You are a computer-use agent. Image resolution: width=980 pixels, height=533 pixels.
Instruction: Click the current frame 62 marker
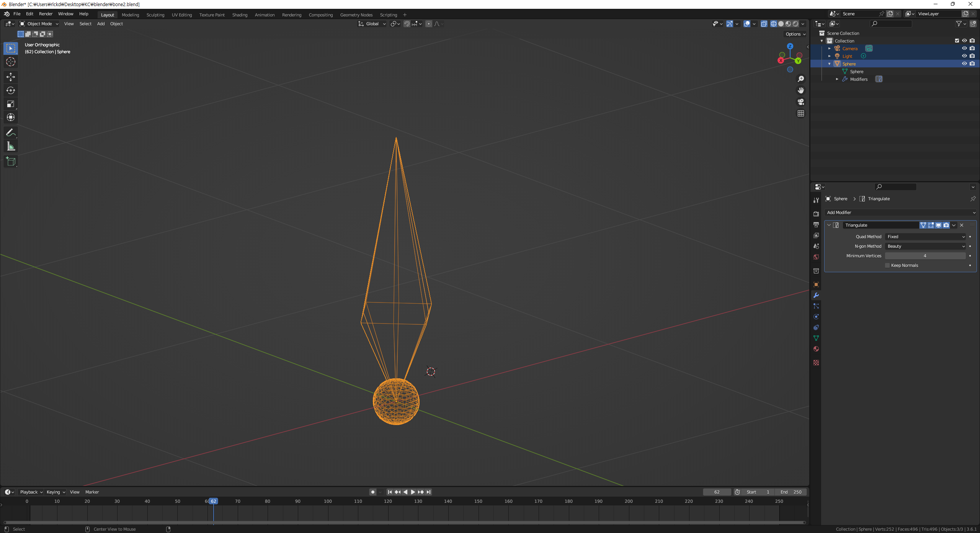[213, 501]
